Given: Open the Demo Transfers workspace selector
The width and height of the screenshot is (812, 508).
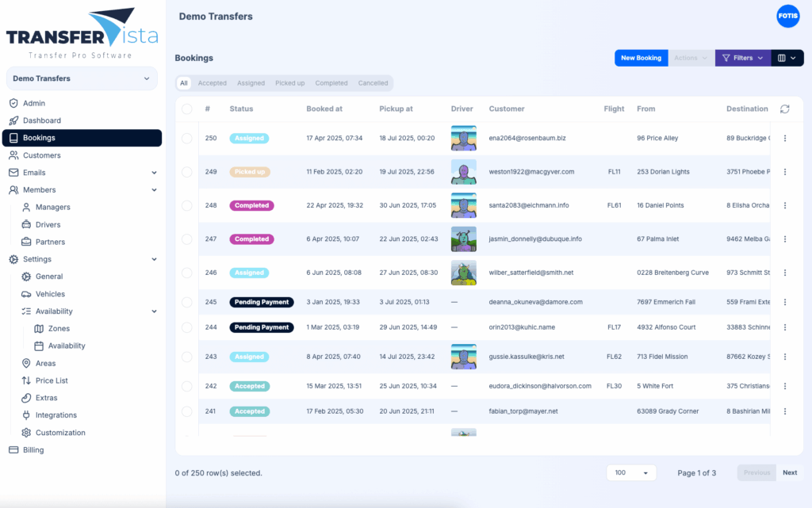Looking at the screenshot, I should coord(82,78).
